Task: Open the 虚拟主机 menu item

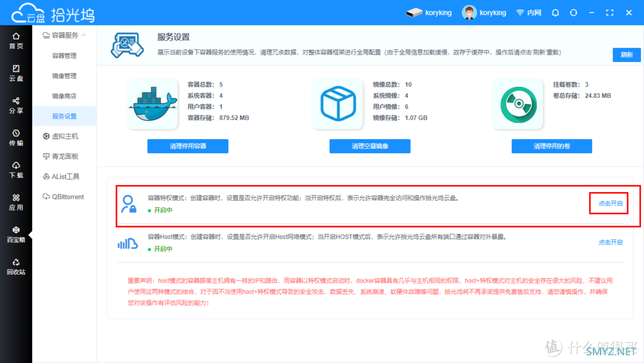Action: [61, 136]
